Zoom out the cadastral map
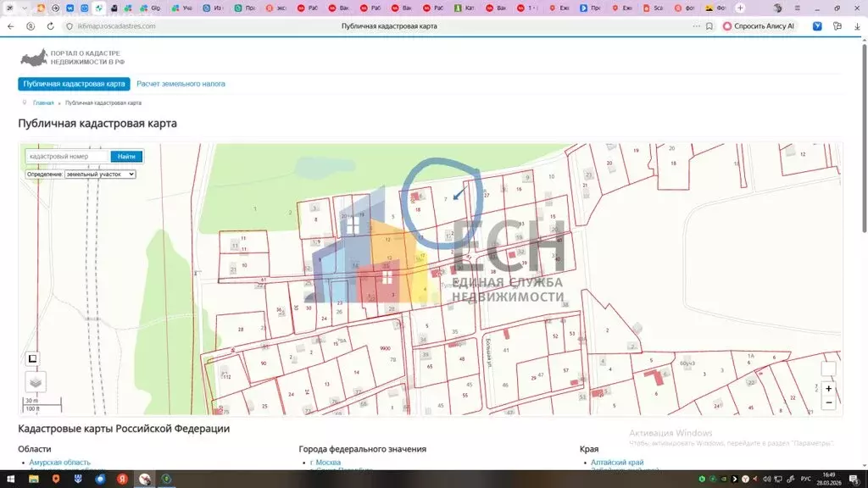Viewport: 868px width, 488px height. tap(828, 403)
